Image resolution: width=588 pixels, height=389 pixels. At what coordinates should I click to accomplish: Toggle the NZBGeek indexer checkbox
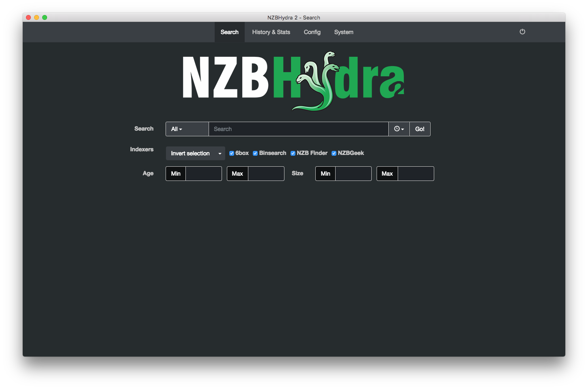pos(334,153)
